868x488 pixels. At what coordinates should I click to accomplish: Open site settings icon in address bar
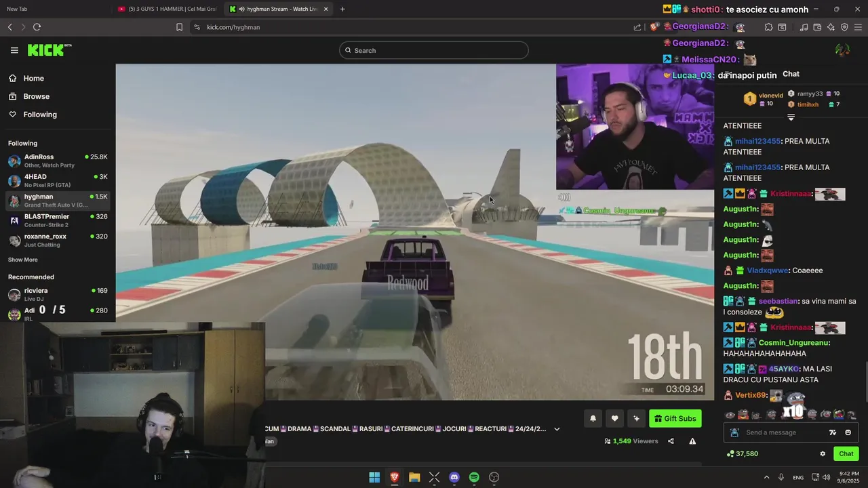point(197,27)
